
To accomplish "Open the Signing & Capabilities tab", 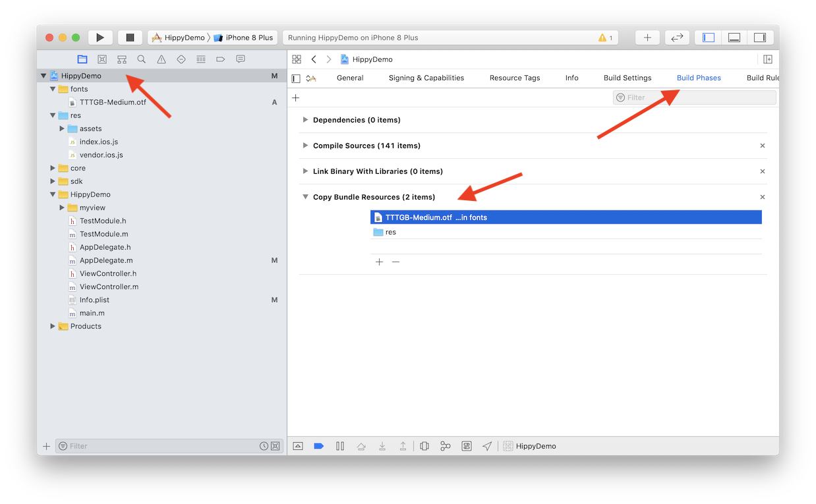I will [426, 78].
